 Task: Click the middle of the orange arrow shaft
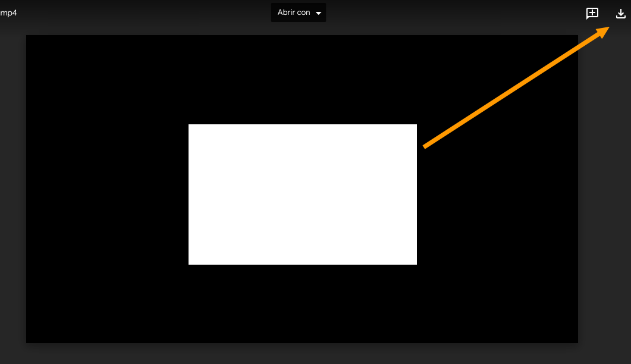point(514,89)
